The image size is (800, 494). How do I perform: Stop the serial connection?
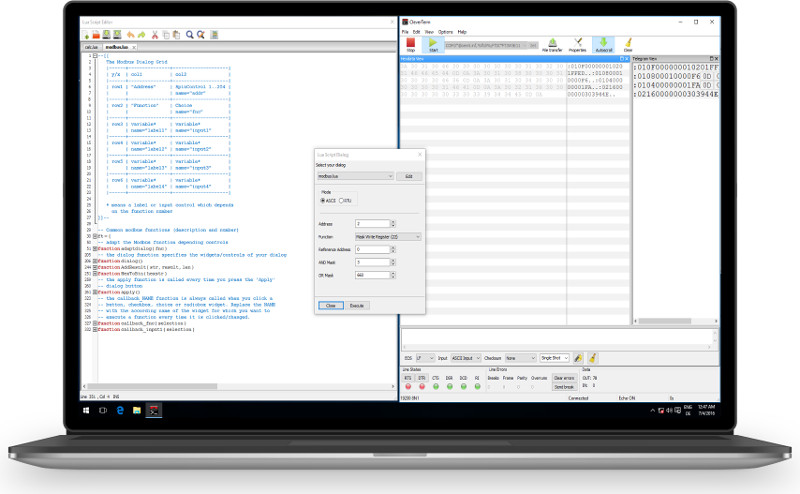coord(411,44)
